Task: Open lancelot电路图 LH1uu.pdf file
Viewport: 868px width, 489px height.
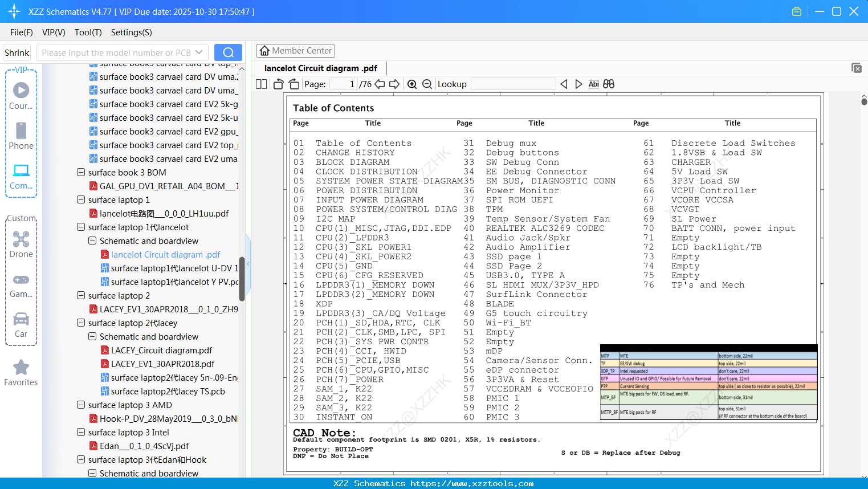Action: pos(159,213)
